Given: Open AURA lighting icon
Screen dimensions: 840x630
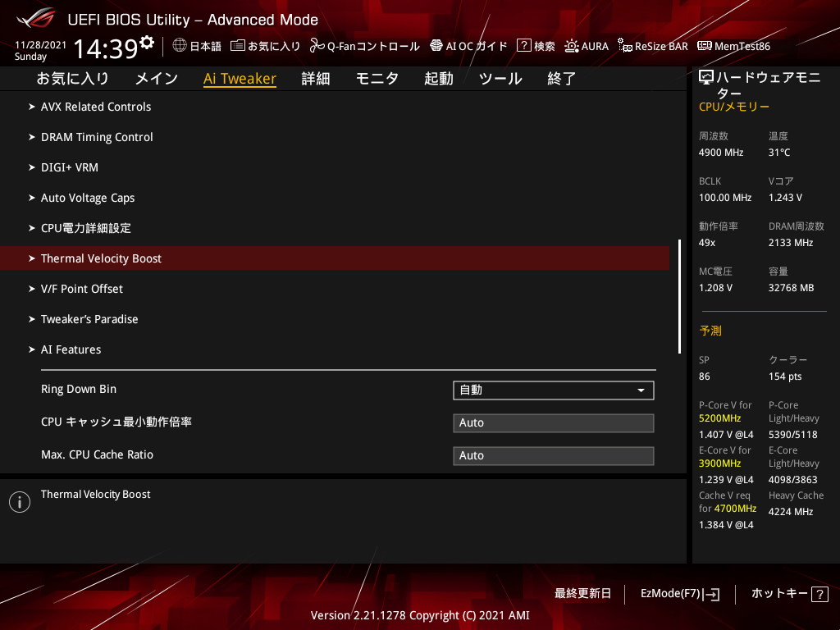Looking at the screenshot, I should pyautogui.click(x=572, y=46).
